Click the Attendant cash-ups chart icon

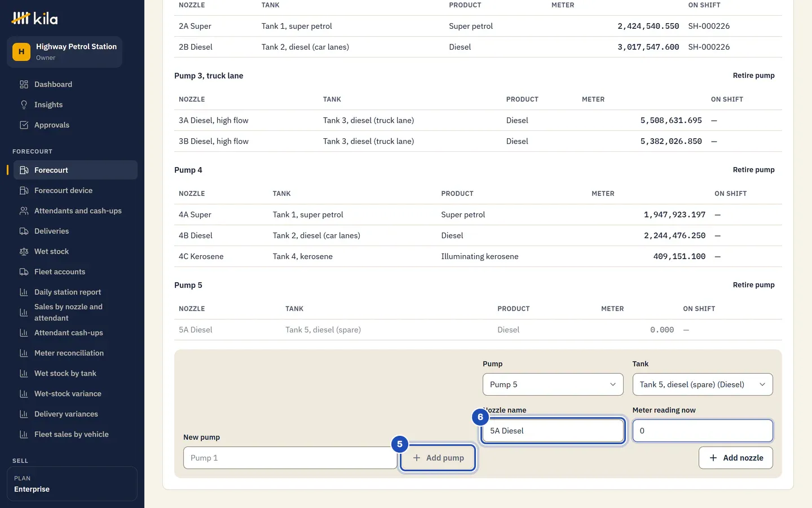pyautogui.click(x=24, y=332)
